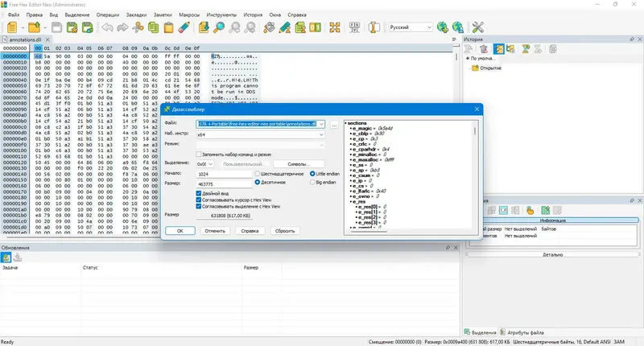Open the dropdown arrow next to Open folder icon

pyautogui.click(x=45, y=28)
